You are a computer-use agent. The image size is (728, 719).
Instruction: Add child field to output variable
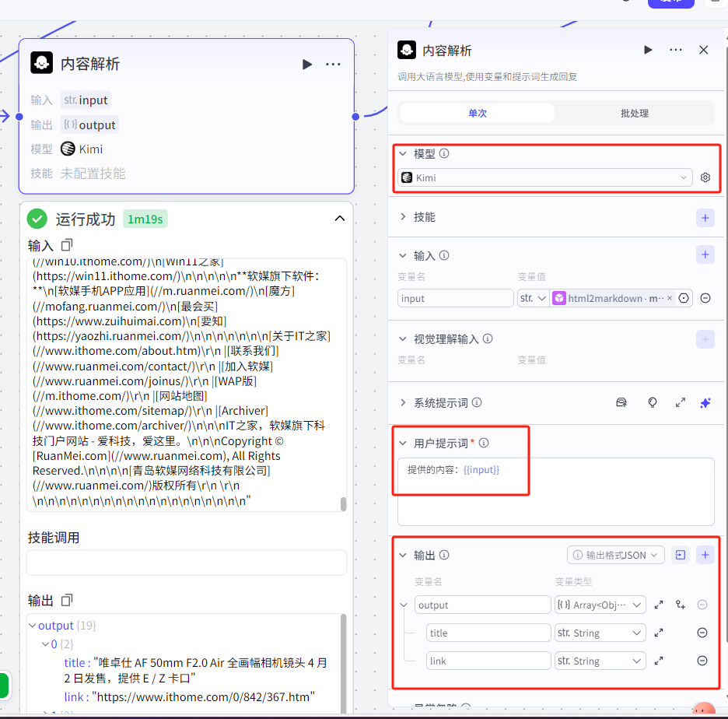pos(681,605)
